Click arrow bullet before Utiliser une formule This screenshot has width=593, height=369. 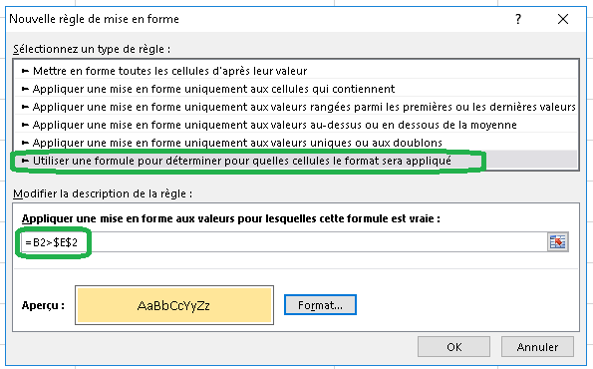click(x=25, y=161)
